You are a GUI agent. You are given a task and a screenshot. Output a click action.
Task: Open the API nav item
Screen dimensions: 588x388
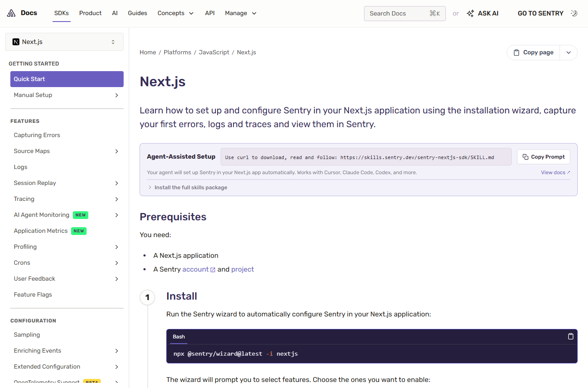(x=210, y=13)
